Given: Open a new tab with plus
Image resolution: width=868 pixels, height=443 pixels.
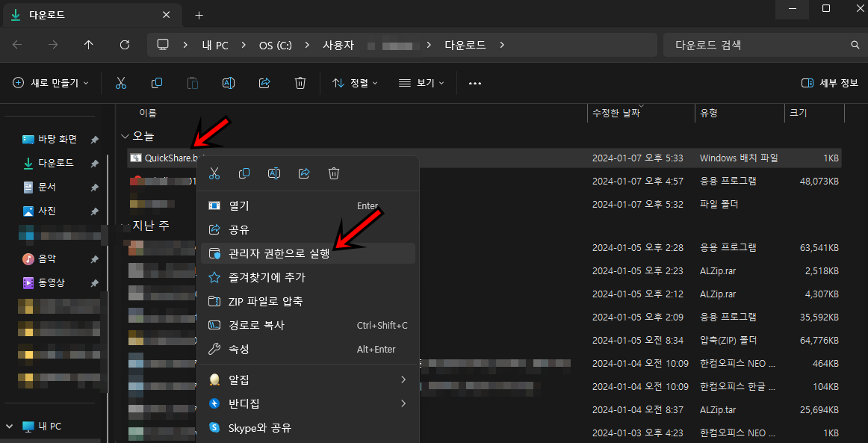Looking at the screenshot, I should (x=199, y=15).
